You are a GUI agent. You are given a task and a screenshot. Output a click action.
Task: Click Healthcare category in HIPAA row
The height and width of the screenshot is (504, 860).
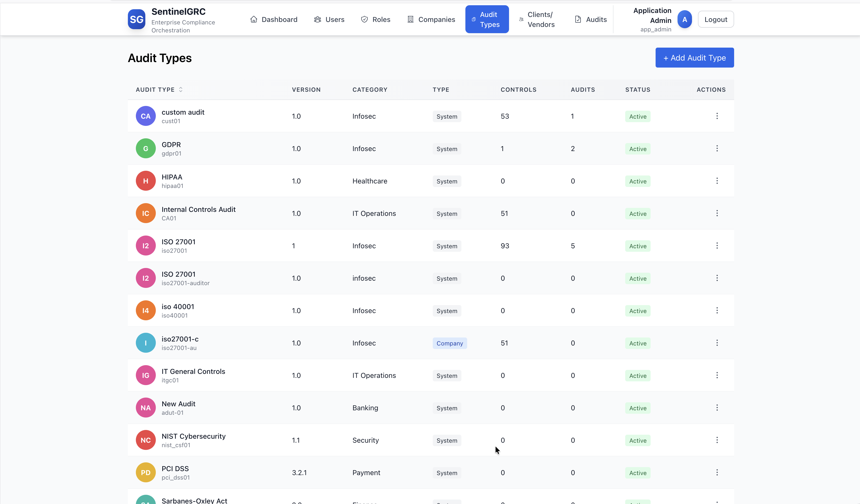370,181
